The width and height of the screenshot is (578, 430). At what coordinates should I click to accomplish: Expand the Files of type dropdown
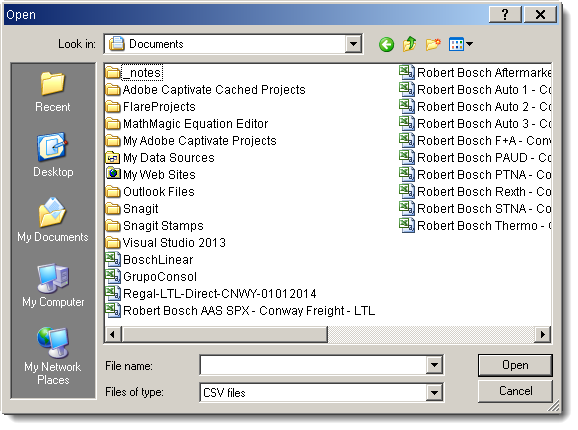click(434, 392)
